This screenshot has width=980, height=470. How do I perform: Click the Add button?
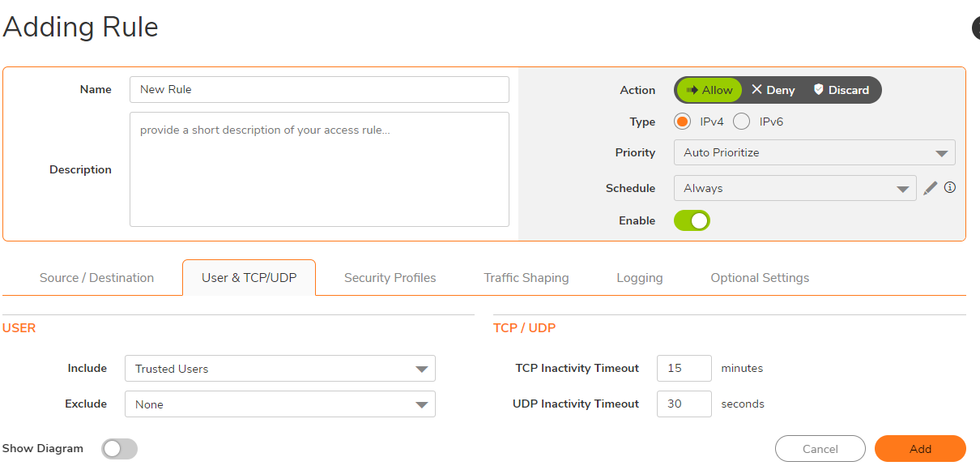tap(920, 449)
